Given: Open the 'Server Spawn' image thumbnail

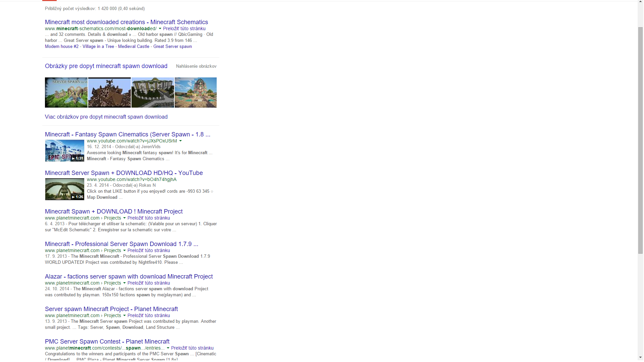Looking at the screenshot, I should pos(66,93).
